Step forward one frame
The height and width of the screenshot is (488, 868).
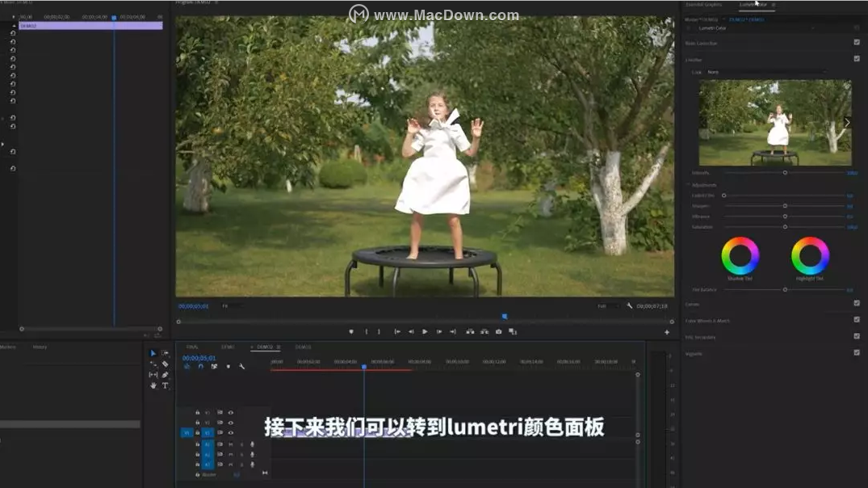pos(439,332)
